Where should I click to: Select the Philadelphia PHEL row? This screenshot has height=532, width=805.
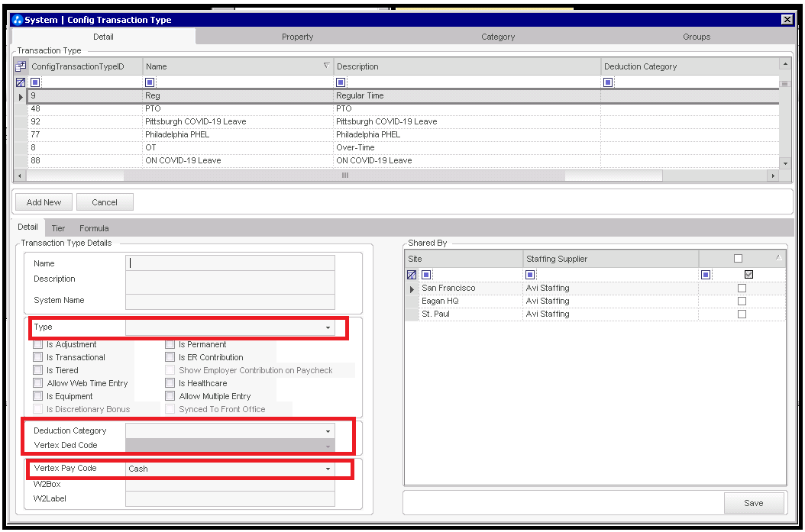tap(403, 134)
